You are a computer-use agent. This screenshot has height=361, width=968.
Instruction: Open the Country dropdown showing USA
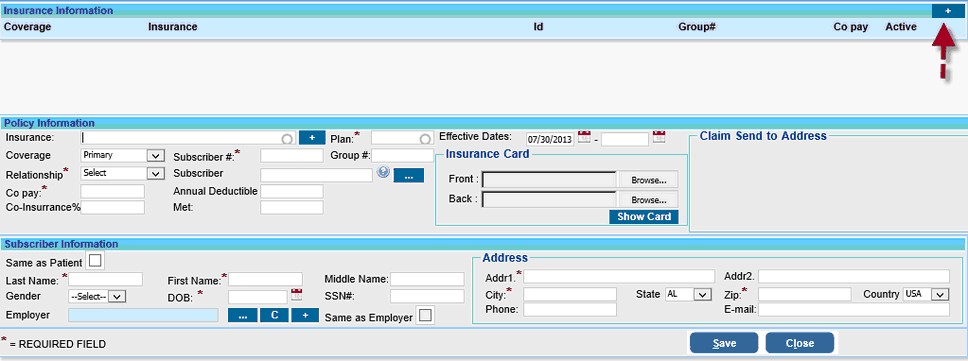[x=925, y=294]
